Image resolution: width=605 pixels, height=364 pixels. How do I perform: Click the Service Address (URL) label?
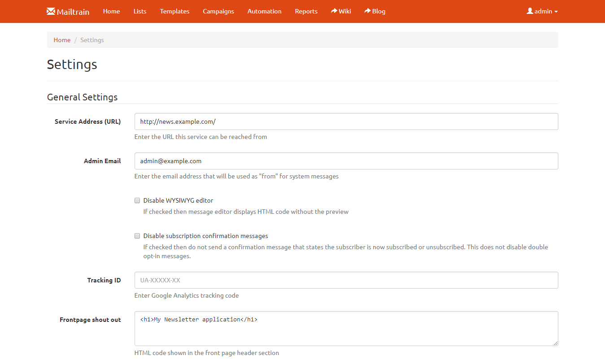[88, 121]
